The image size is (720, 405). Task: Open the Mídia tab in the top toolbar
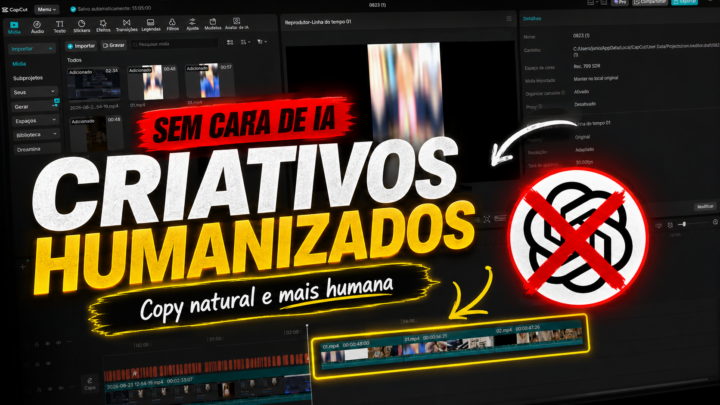(x=14, y=27)
